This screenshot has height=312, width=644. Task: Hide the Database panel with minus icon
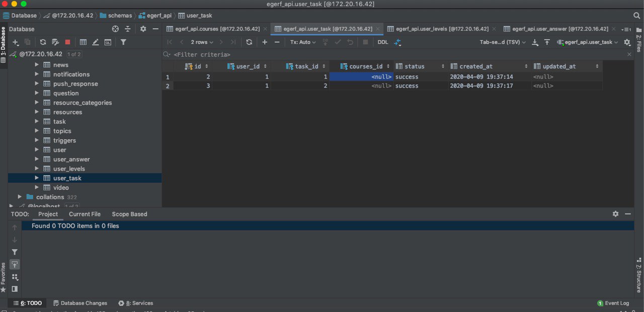[155, 29]
